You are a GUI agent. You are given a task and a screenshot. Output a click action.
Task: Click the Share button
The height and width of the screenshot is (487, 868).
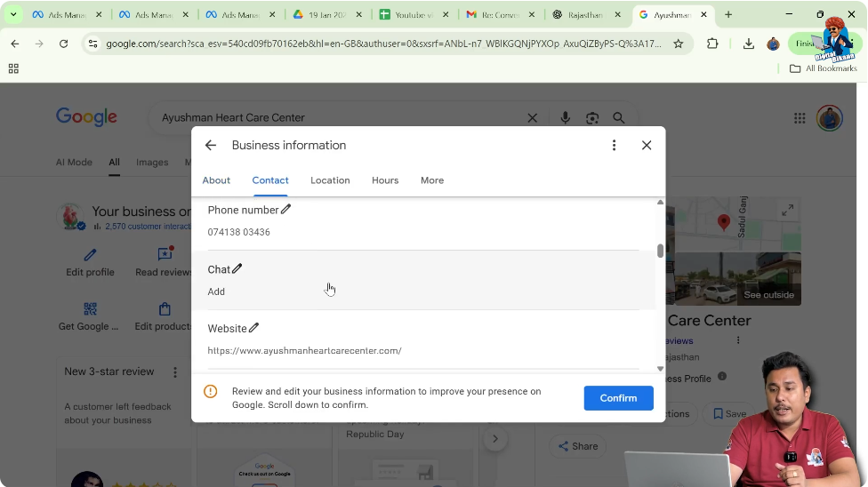click(578, 446)
